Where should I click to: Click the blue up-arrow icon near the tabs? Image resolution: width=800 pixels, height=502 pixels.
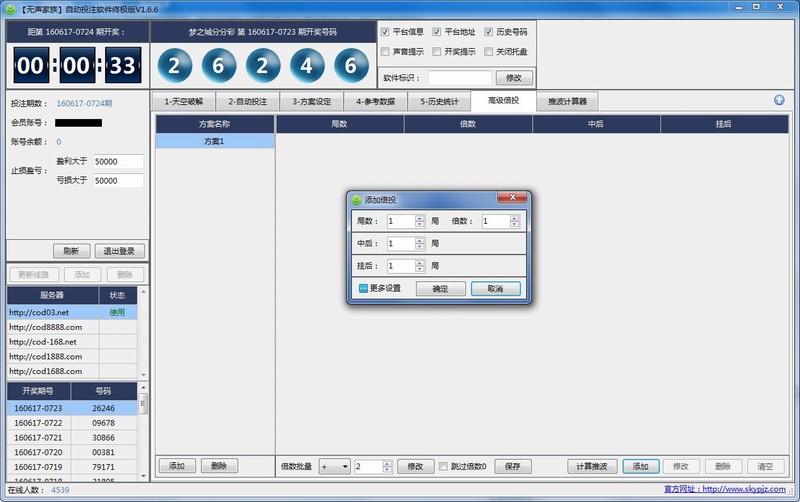pos(779,100)
